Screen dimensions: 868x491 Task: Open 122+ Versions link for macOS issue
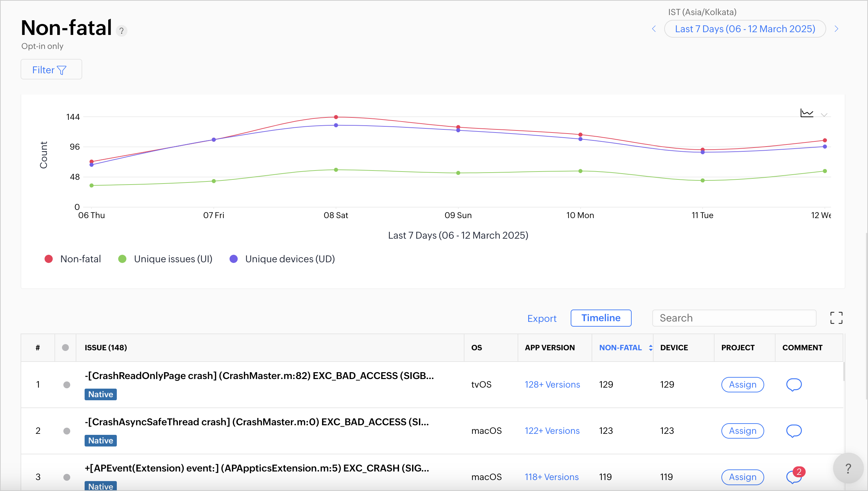tap(552, 431)
